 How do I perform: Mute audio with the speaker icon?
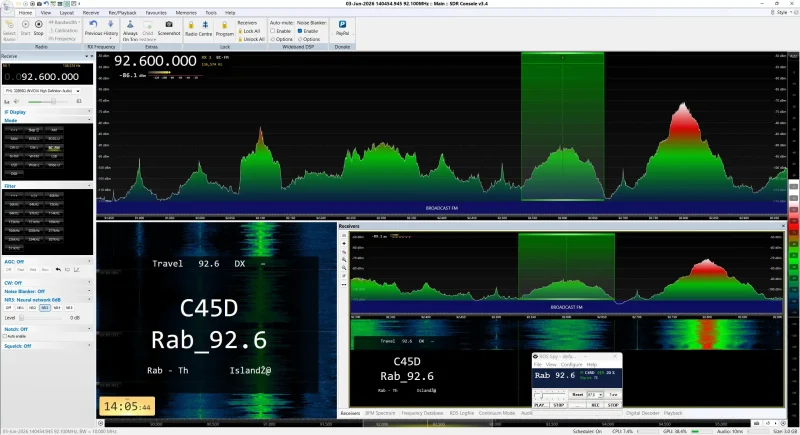click(x=16, y=101)
